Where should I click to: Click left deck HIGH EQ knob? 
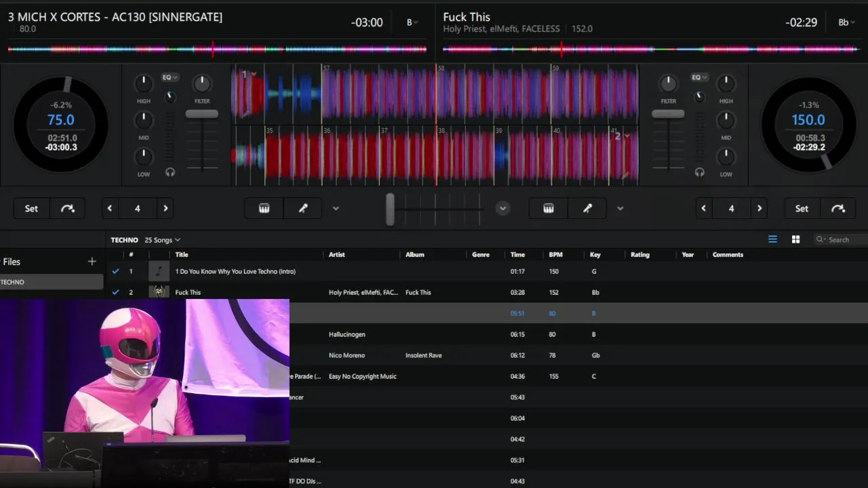pyautogui.click(x=144, y=83)
